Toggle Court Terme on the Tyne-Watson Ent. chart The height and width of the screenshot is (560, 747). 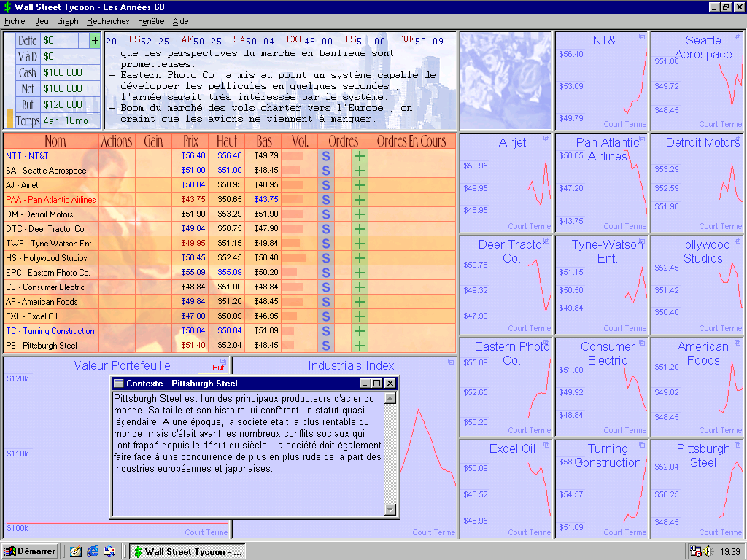tap(625, 328)
